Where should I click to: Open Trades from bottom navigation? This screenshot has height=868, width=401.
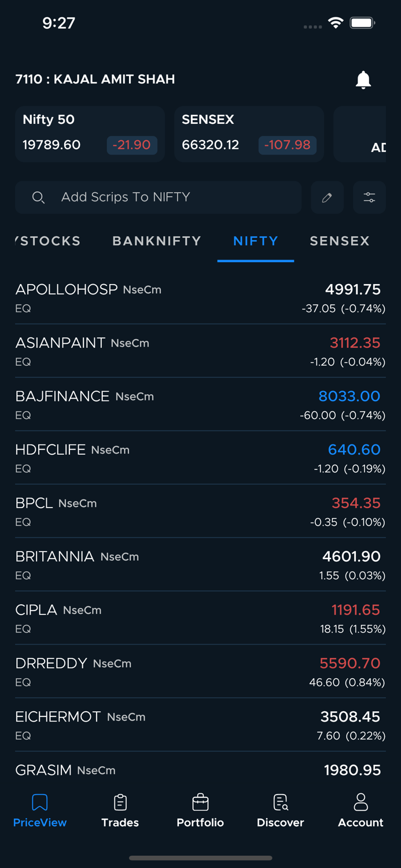[x=120, y=810]
